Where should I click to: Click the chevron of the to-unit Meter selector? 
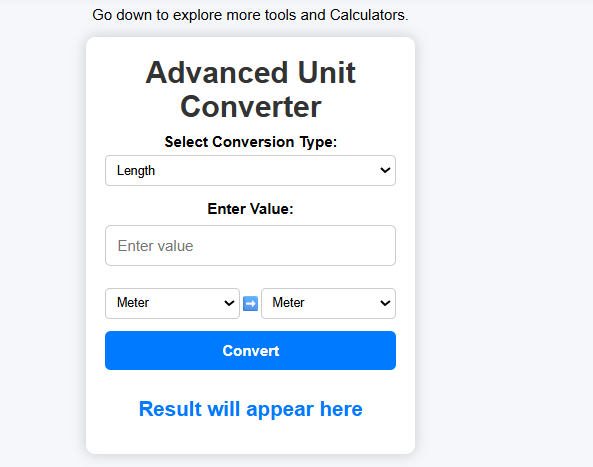point(385,303)
